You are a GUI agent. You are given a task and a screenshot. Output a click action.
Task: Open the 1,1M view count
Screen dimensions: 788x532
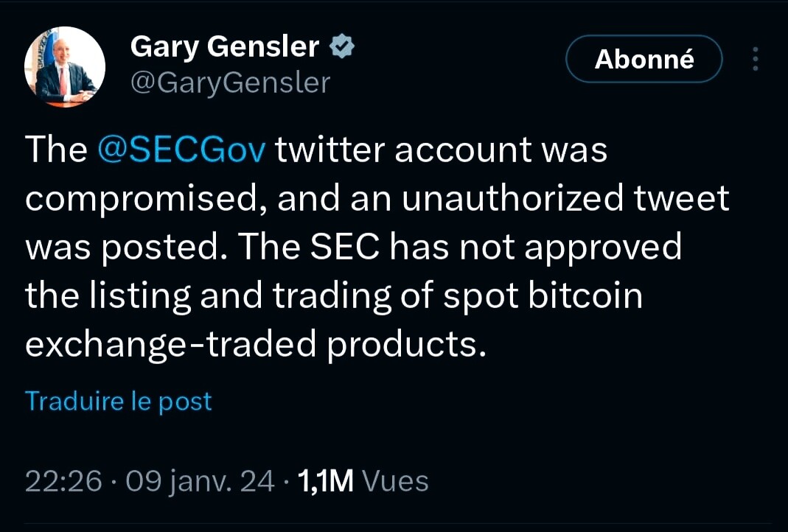[x=326, y=481]
